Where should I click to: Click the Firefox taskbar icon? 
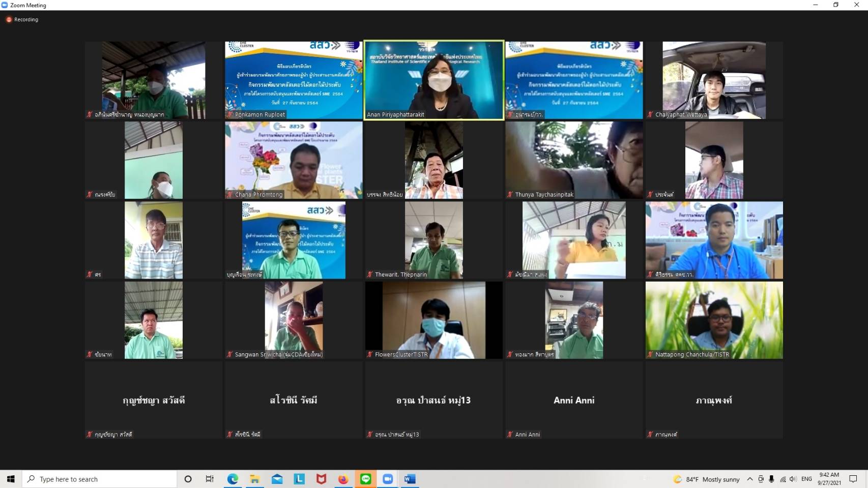343,479
